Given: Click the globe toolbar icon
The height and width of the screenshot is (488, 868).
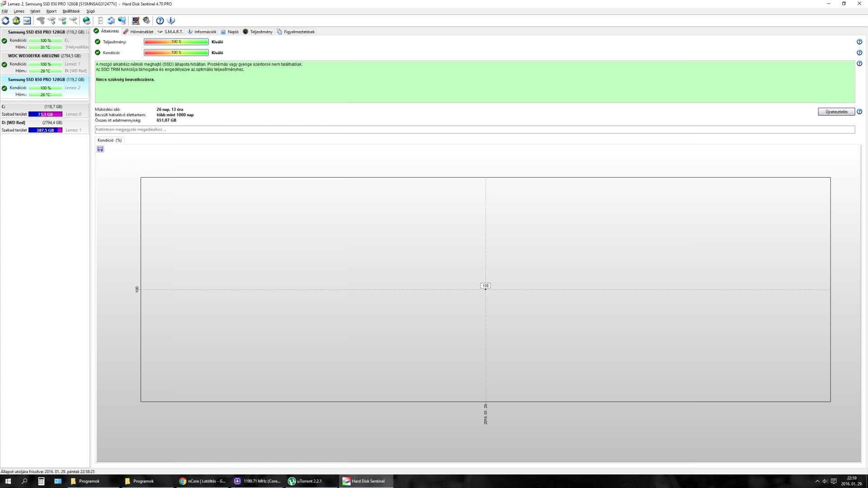Looking at the screenshot, I should (86, 21).
